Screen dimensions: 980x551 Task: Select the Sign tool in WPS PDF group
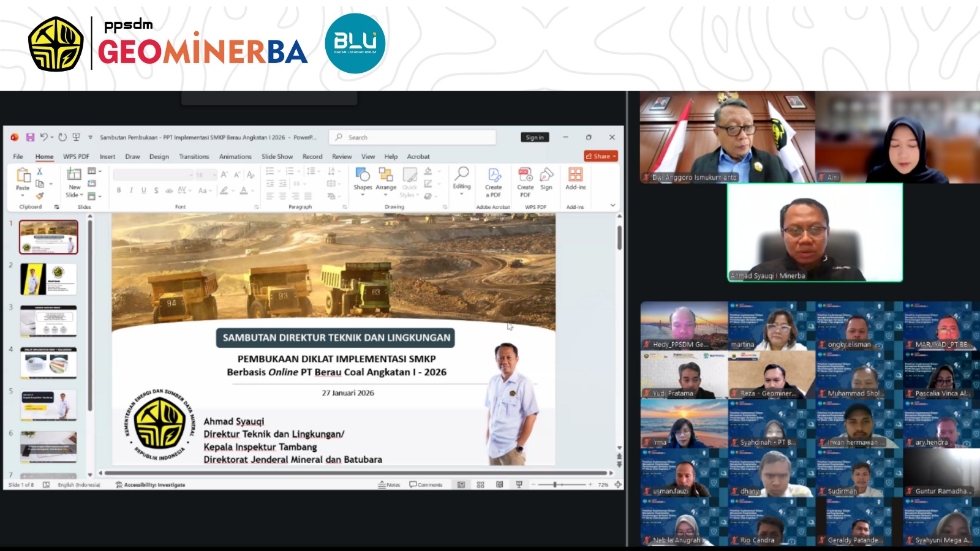point(546,178)
